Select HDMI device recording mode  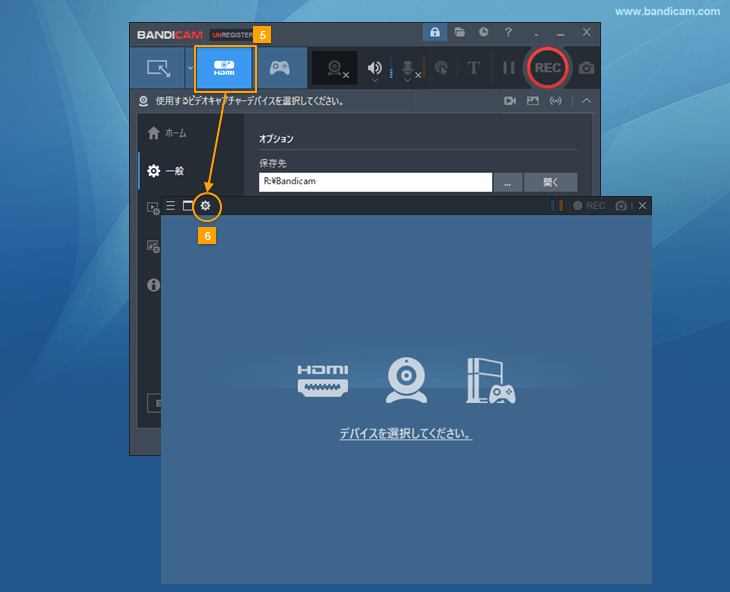pyautogui.click(x=224, y=68)
